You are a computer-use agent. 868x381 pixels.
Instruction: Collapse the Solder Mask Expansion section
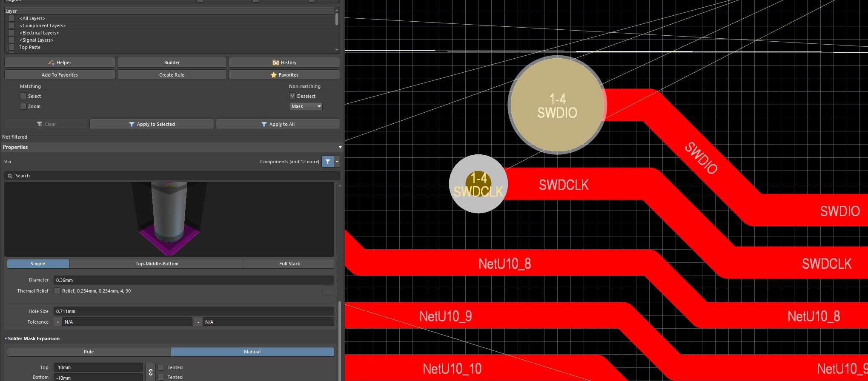(x=6, y=338)
